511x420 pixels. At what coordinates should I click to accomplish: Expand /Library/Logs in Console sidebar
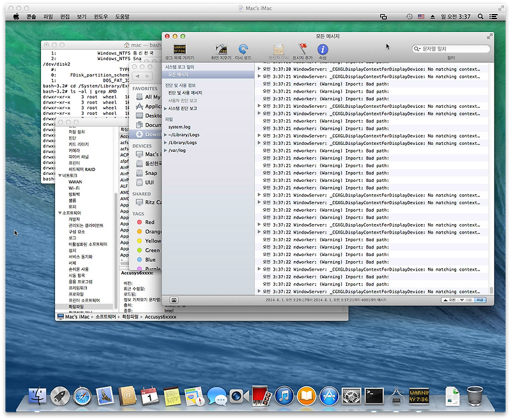165,142
